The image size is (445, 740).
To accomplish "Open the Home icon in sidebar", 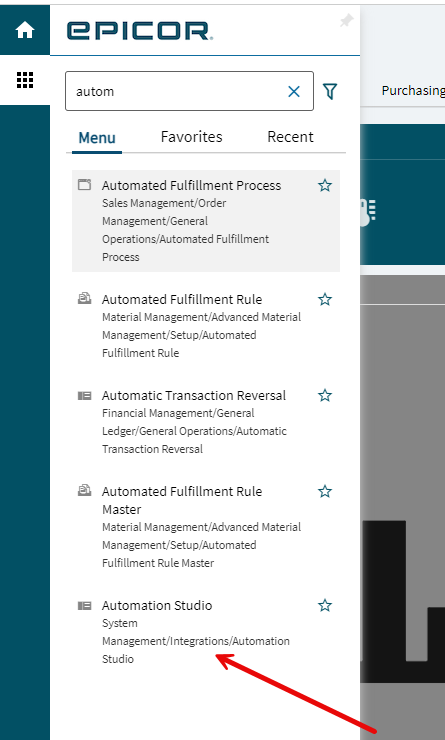I will point(25,31).
